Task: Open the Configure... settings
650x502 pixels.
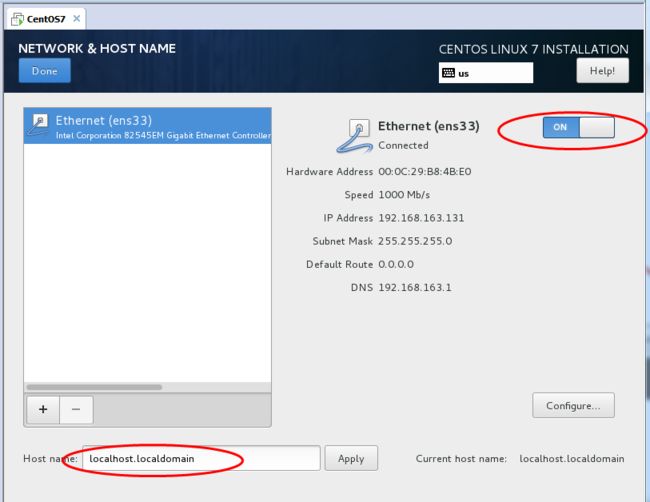Action: pyautogui.click(x=573, y=405)
